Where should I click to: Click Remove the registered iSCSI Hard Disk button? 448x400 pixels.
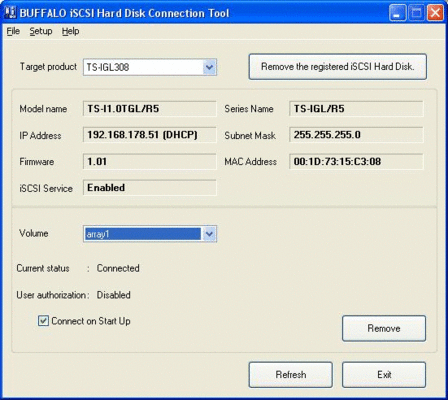(338, 67)
